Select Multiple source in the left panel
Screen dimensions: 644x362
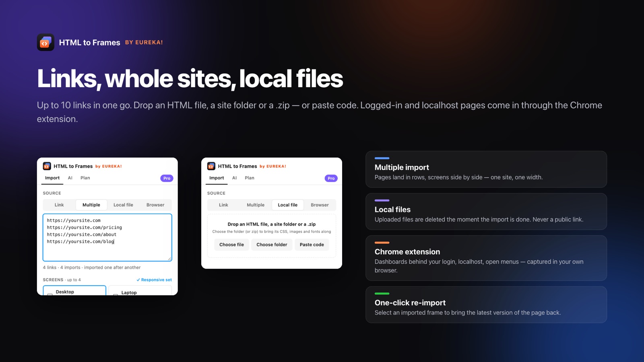(91, 205)
